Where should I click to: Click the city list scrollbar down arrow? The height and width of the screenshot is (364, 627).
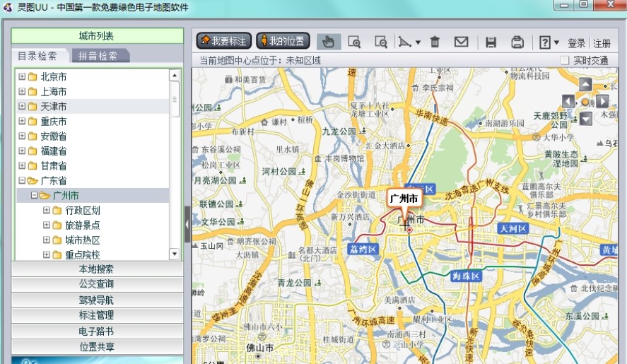175,254
